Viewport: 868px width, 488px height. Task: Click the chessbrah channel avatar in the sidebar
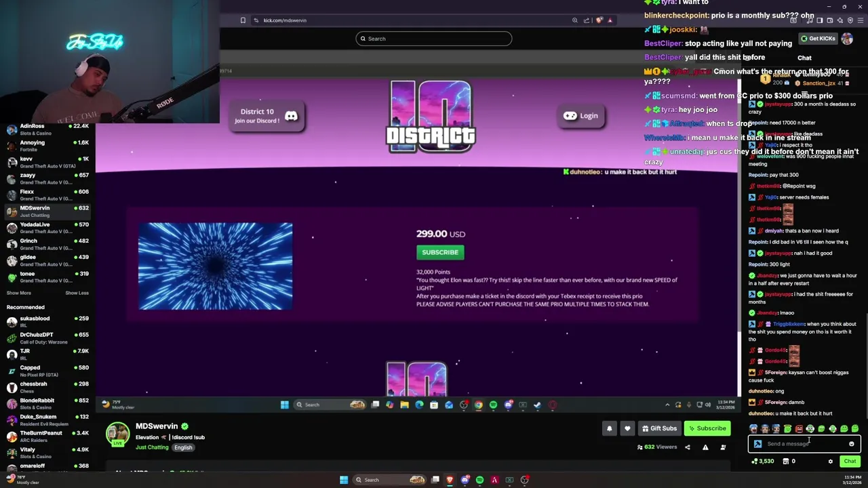(12, 388)
